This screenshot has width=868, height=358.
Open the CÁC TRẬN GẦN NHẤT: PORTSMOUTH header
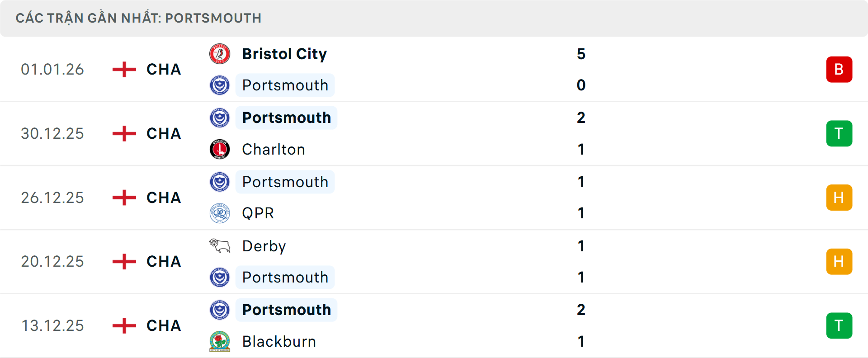[x=139, y=18]
